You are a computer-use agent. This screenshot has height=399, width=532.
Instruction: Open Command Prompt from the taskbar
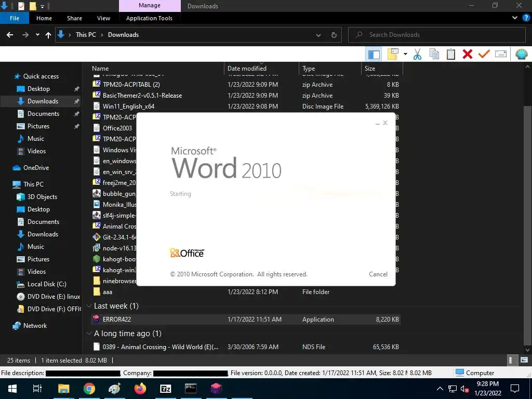point(191,389)
